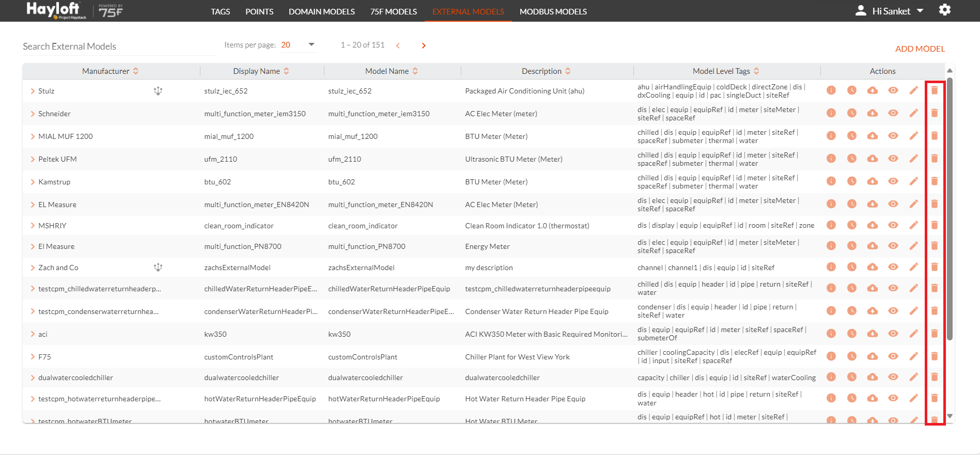Image resolution: width=980 pixels, height=455 pixels.
Task: Delete the Kamstrup model using trash icon
Action: 935,181
